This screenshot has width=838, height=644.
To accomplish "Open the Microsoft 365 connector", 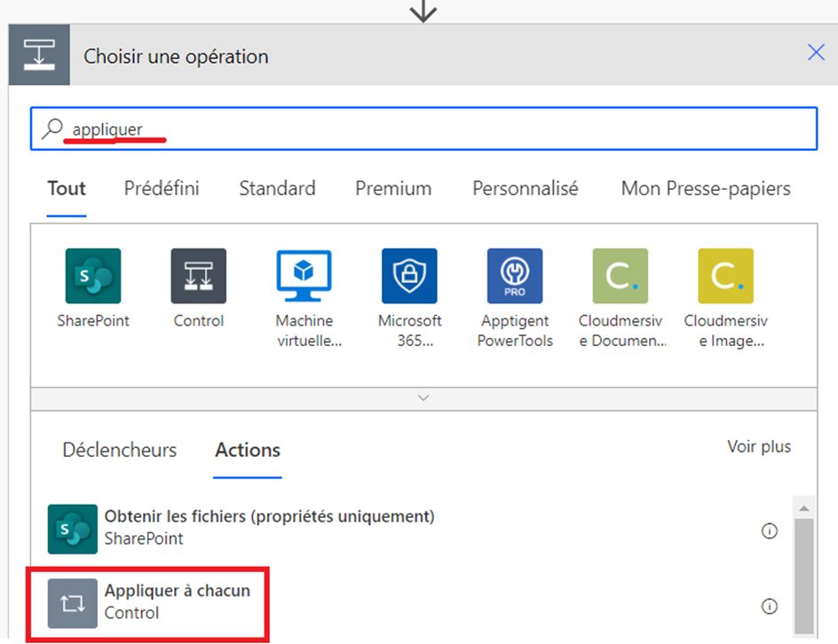I will 409,276.
